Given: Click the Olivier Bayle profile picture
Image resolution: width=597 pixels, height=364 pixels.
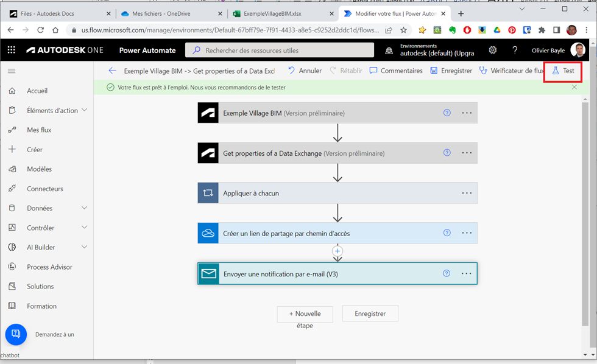Looking at the screenshot, I should coord(578,50).
